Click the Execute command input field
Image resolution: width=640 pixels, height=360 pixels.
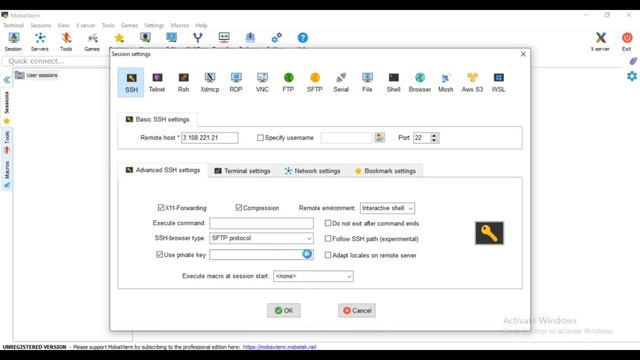click(262, 223)
